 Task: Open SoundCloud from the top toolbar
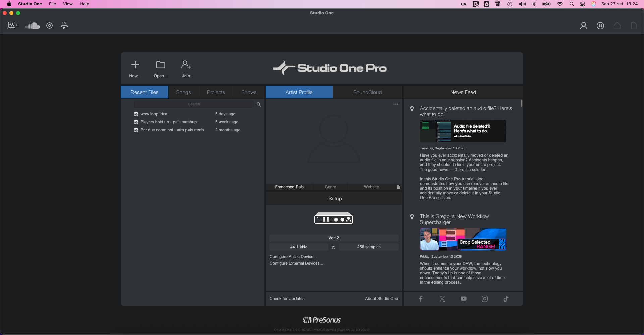click(33, 26)
